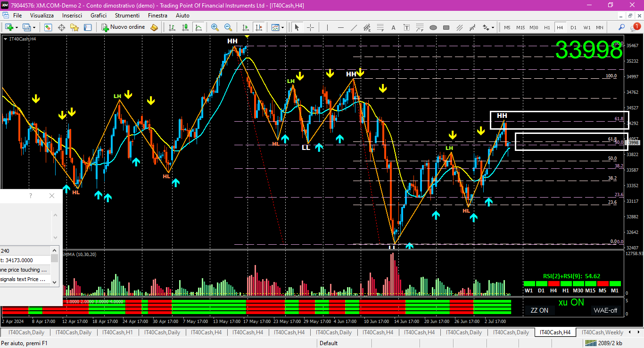The height and width of the screenshot is (348, 644).
Task: Select the rectangle drawing tool
Action: coord(446,27)
